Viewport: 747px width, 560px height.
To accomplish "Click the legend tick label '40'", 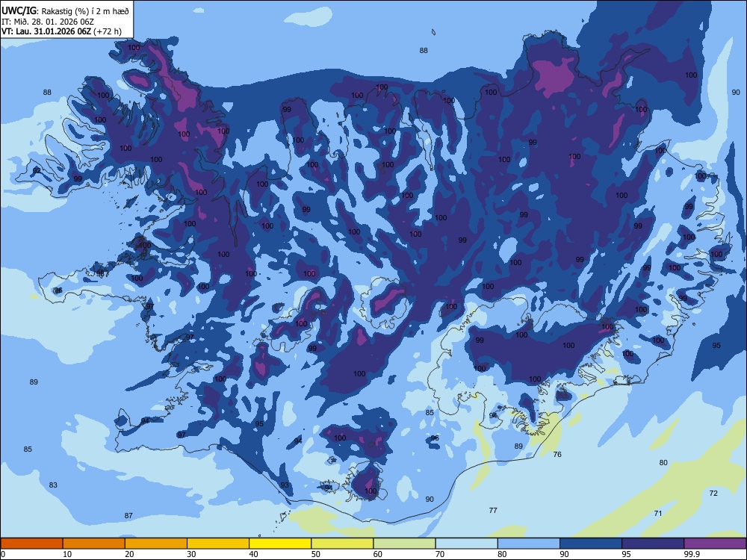I will tap(253, 554).
